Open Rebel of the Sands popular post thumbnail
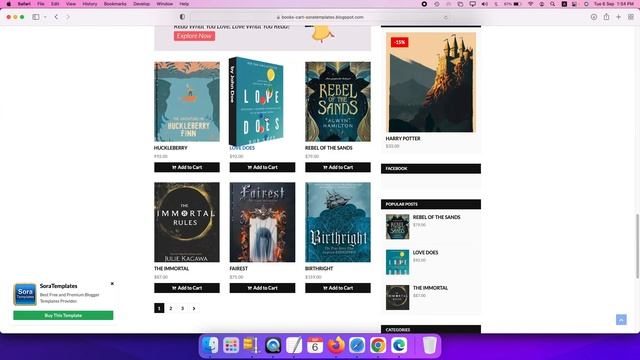 [x=398, y=227]
